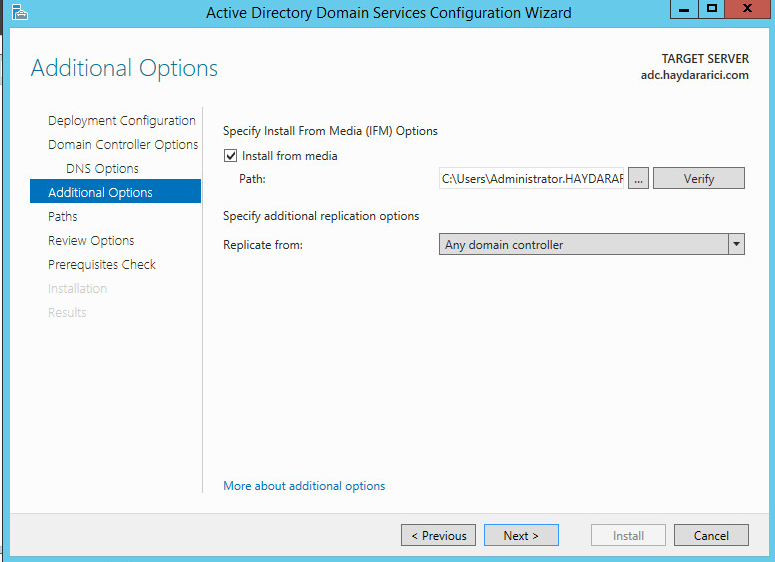Viewport: 775px width, 562px height.
Task: Open Domain Controller Options step
Action: pos(123,144)
